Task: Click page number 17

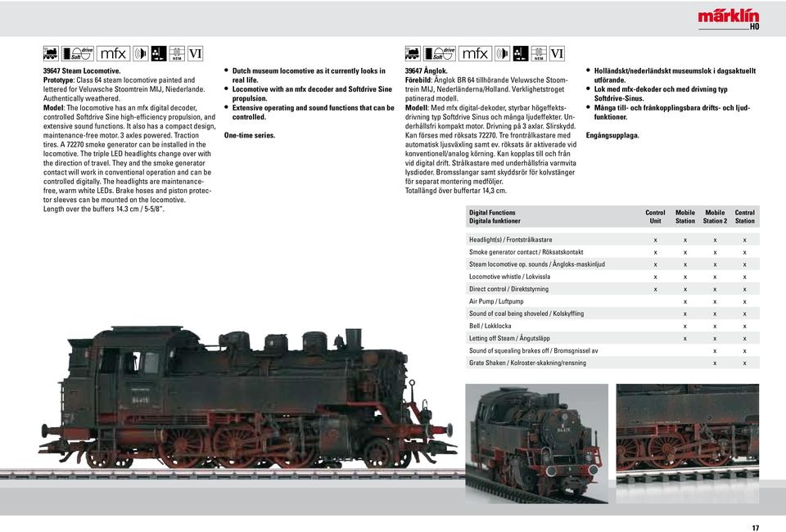Action: click(x=756, y=527)
